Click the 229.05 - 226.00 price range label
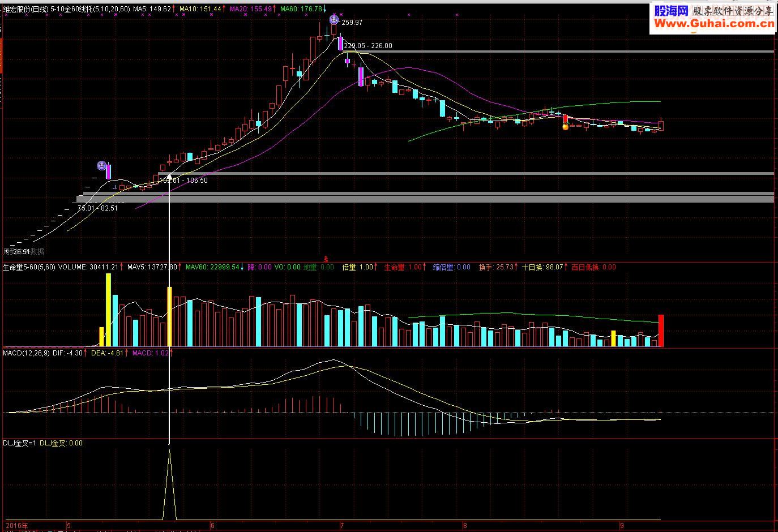The height and width of the screenshot is (532, 778). (x=368, y=46)
